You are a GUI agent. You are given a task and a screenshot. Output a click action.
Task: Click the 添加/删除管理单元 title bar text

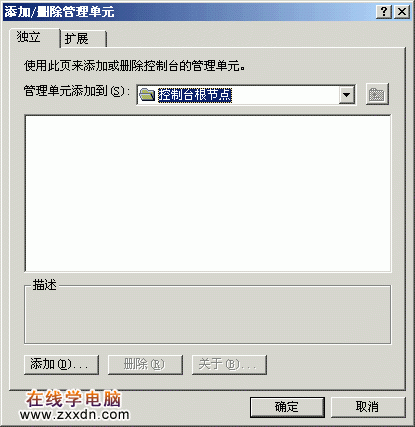coord(59,12)
